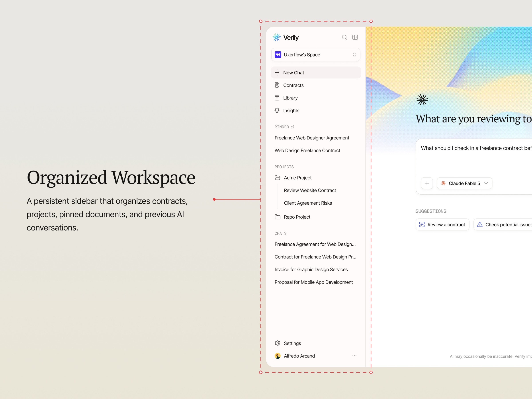Collapse the Acme Project folder
The height and width of the screenshot is (399, 532).
pos(316,178)
